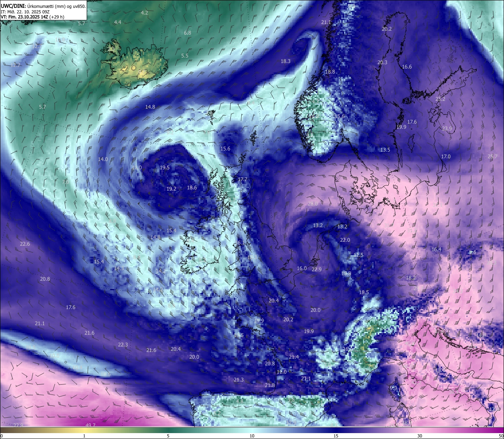
Task: Click the Iceland landmass on the map
Action: 135,64
